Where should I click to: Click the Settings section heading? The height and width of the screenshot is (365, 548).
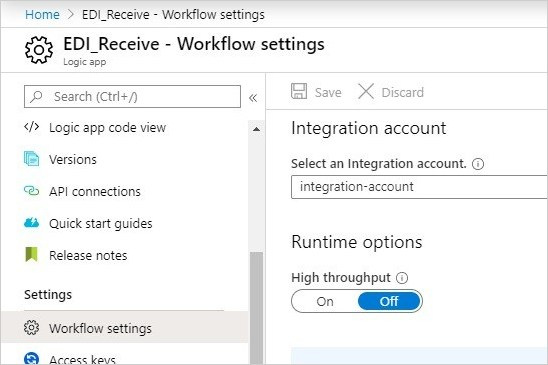pos(48,295)
